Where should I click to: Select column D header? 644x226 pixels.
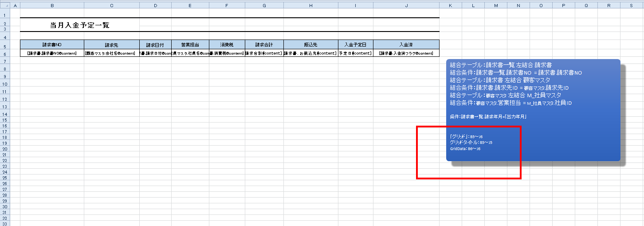coord(155,5)
